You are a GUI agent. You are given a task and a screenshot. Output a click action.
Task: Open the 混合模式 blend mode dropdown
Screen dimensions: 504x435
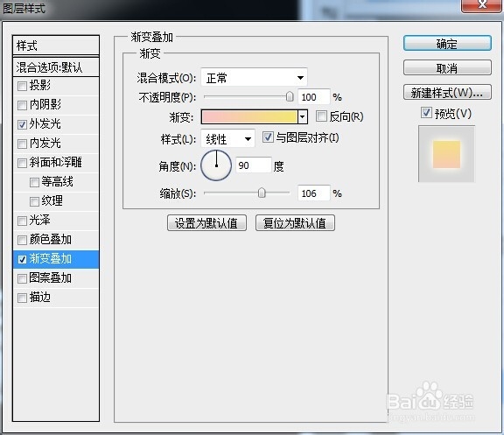click(254, 78)
